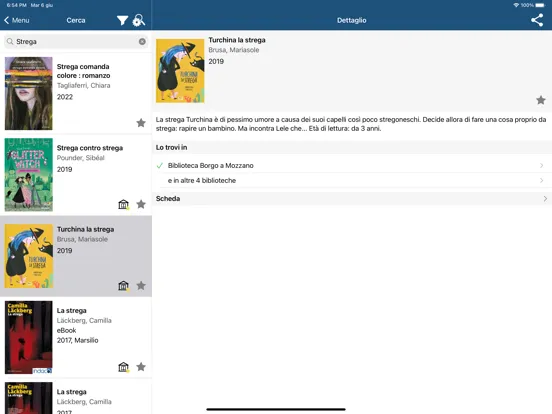552x414 pixels.
Task: Focus the Strega search input
Action: [76, 42]
